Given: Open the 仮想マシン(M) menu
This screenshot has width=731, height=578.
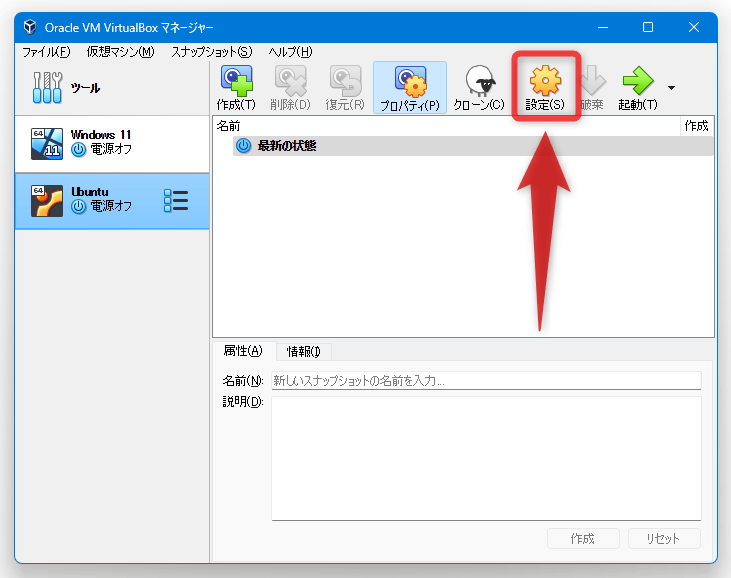Looking at the screenshot, I should click(x=120, y=52).
